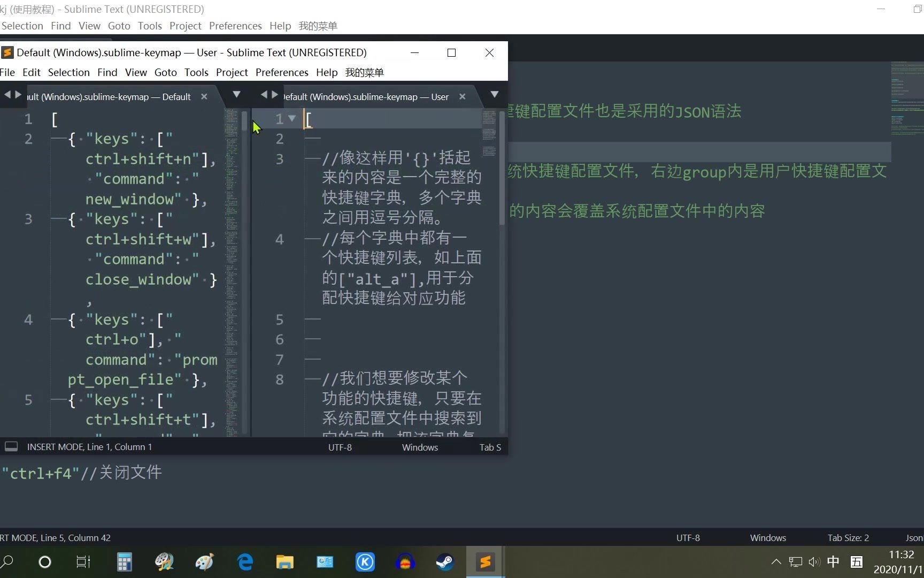Open the Preferences menu in the background Sublime window

pos(235,26)
